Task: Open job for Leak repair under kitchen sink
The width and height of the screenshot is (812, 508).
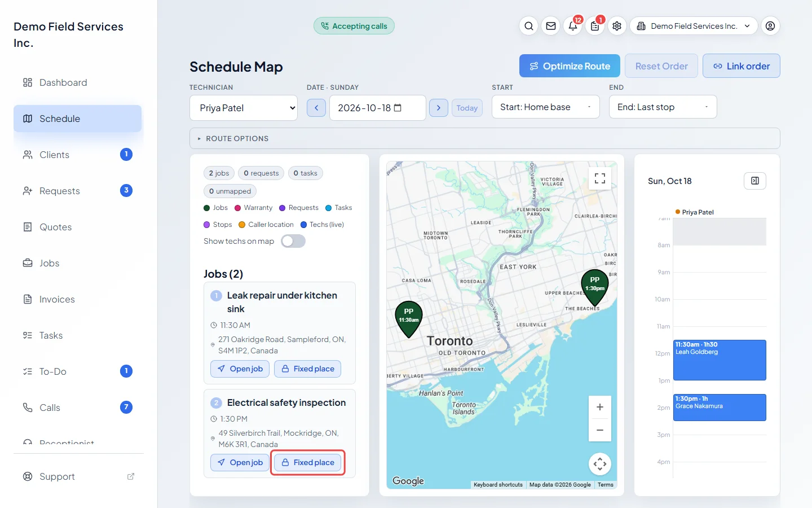Action: (240, 369)
